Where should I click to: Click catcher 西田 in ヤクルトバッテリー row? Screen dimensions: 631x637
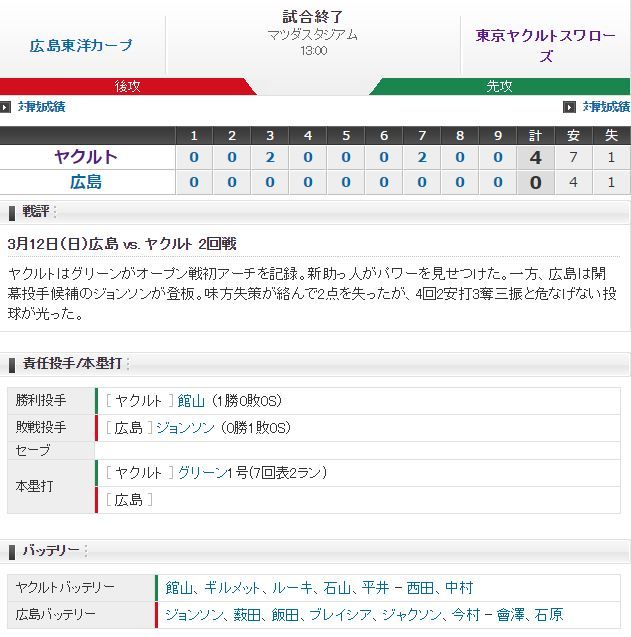(x=420, y=588)
